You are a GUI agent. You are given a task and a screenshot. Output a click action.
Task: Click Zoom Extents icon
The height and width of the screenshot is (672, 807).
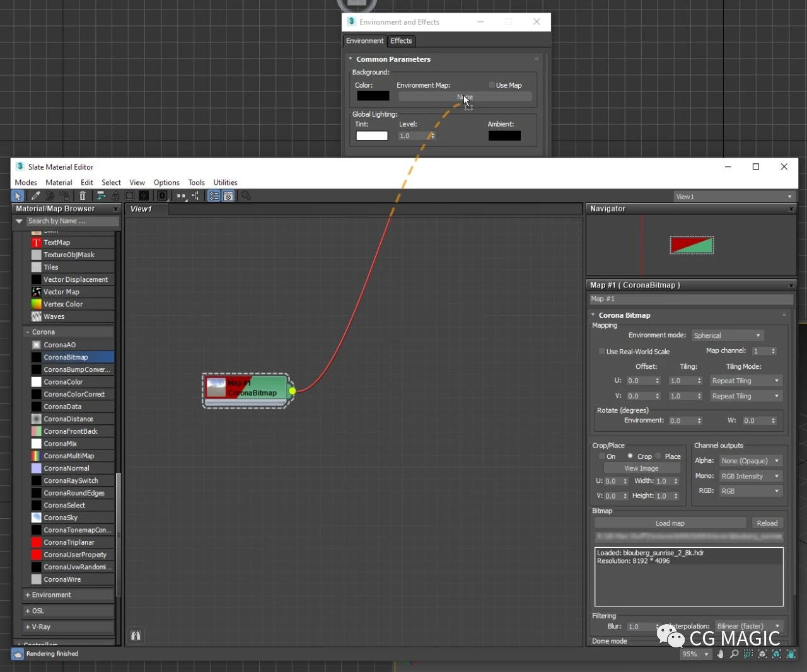(x=762, y=654)
